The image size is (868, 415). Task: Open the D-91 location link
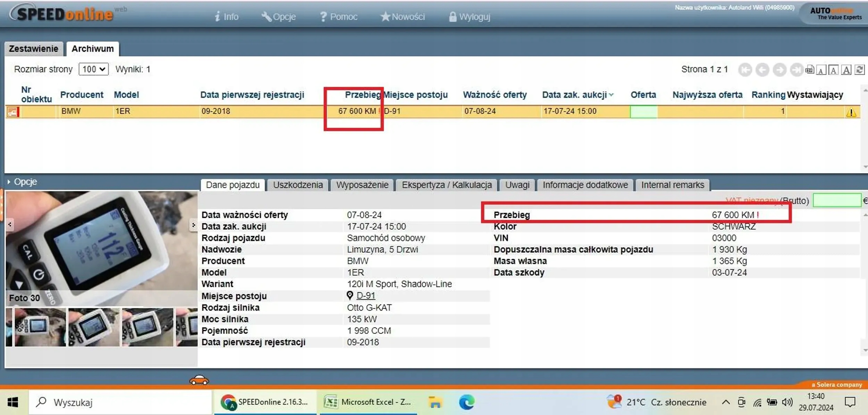point(366,296)
